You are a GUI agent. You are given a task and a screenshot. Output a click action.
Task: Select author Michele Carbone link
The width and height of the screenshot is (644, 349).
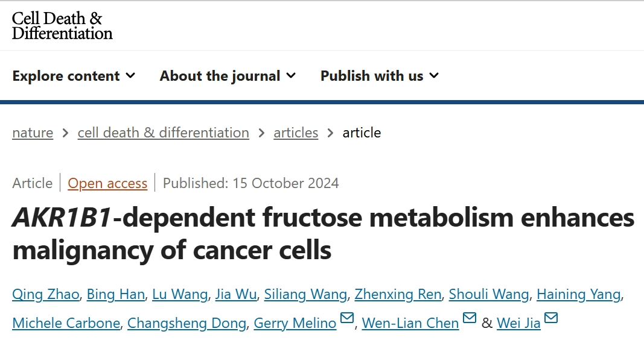pos(66,323)
